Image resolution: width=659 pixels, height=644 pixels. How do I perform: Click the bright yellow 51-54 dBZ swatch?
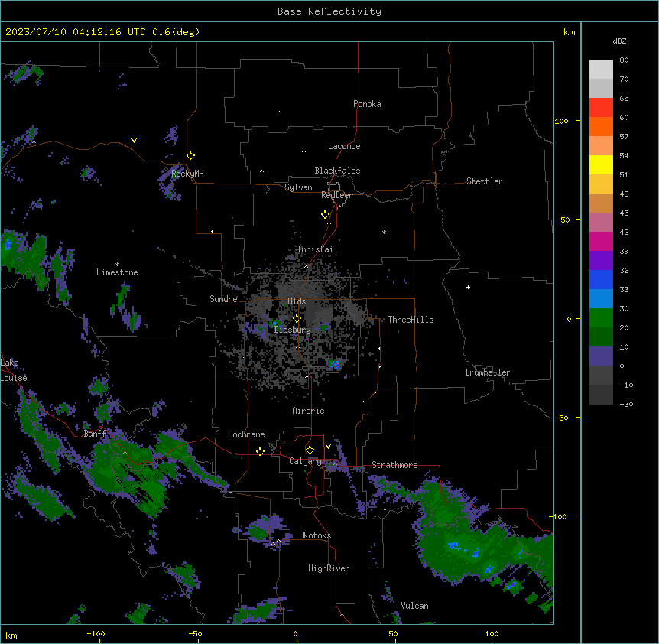[601, 164]
